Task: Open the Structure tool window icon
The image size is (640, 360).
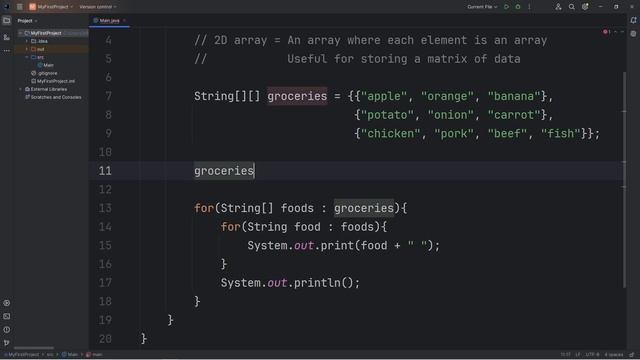Action: click(7, 37)
